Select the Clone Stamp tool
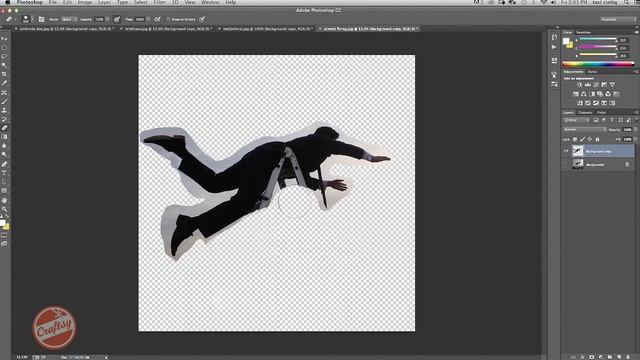 [x=4, y=110]
